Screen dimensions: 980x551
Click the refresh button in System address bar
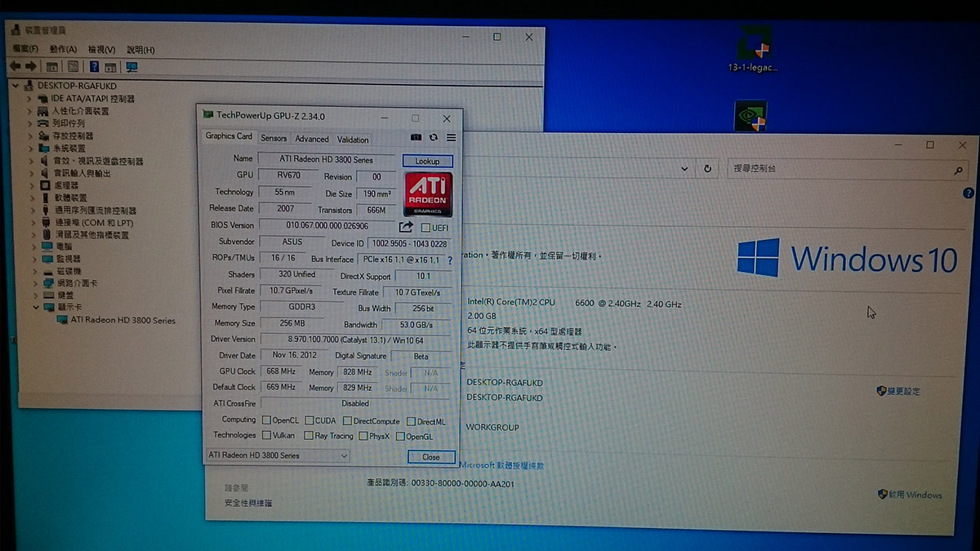707,169
